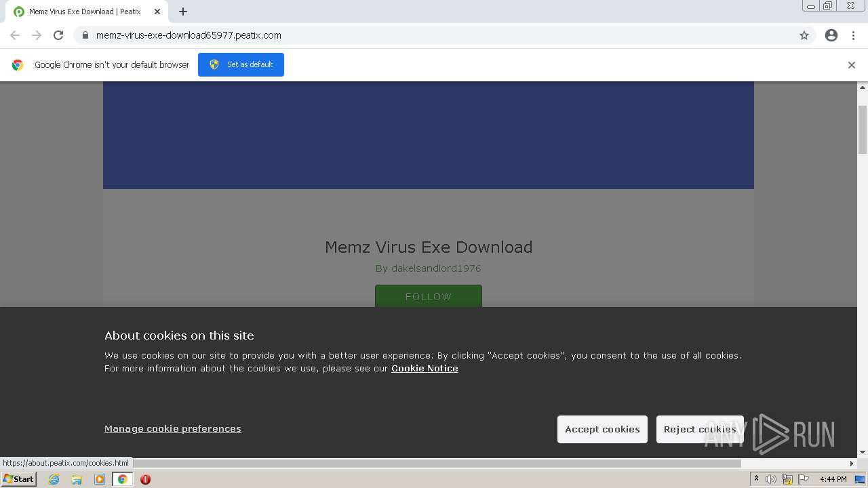Bookmark this page with the star
Screen dimensions: 868x488
pyautogui.click(x=804, y=35)
